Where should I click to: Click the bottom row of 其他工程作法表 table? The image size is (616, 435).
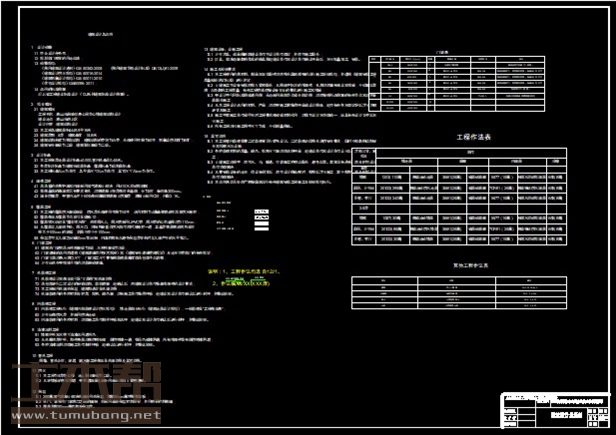click(461, 304)
